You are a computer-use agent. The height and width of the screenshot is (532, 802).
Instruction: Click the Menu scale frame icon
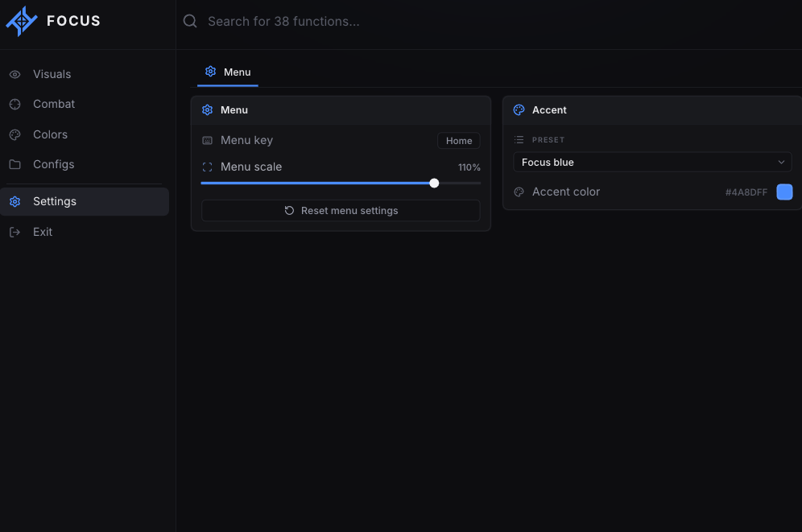tap(207, 167)
